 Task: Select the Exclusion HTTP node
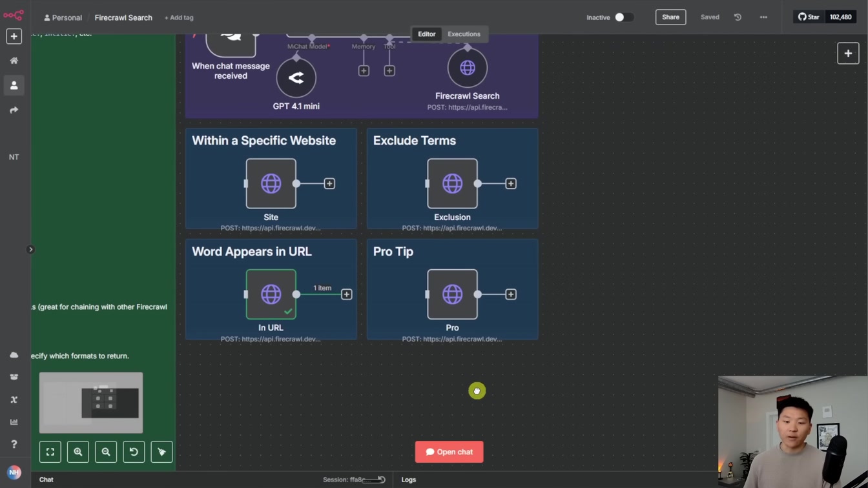click(x=452, y=183)
